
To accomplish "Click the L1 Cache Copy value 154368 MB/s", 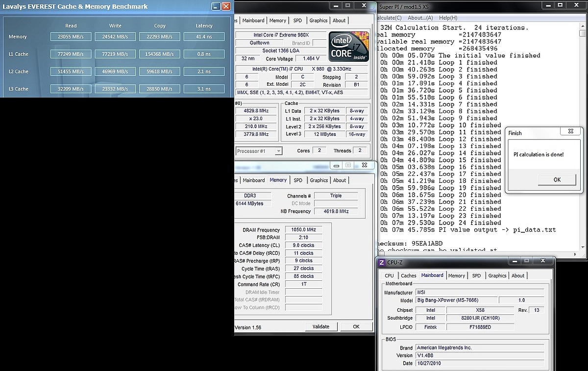I will pyautogui.click(x=160, y=54).
